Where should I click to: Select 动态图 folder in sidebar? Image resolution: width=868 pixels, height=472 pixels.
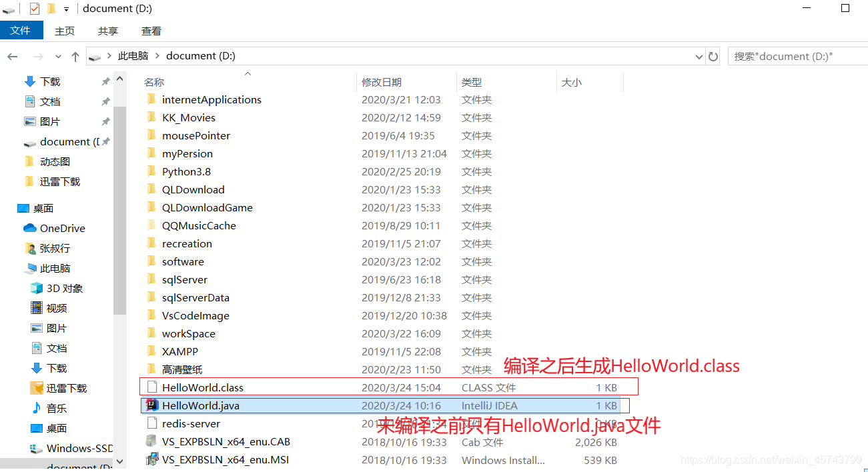(x=55, y=161)
